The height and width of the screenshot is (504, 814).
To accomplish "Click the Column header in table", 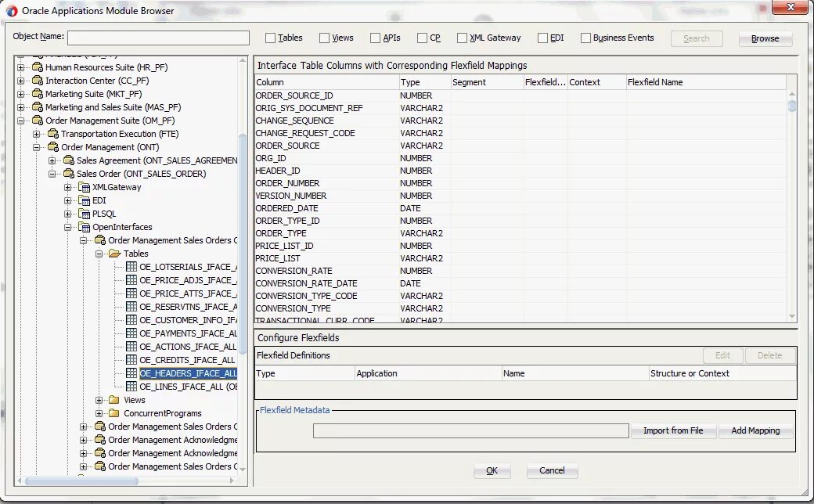I will tap(326, 82).
